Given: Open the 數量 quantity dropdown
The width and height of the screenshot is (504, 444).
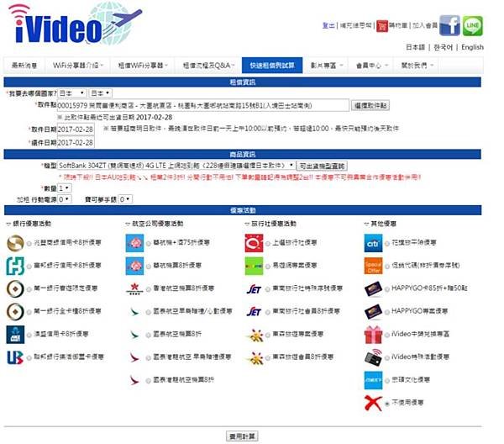Looking at the screenshot, I should point(65,188).
